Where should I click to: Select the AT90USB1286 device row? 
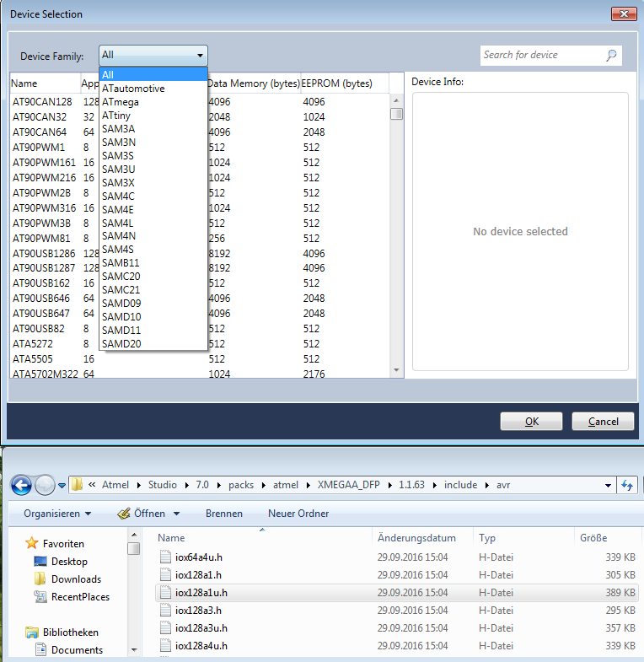199,253
